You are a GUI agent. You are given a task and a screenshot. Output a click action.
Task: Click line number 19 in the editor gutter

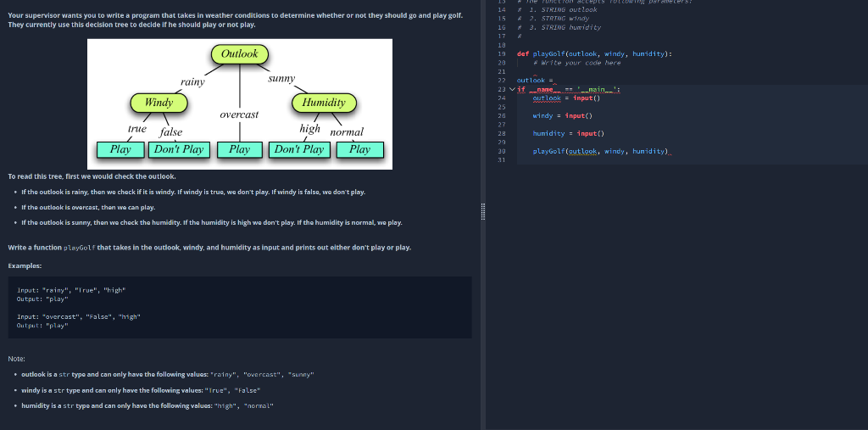(x=502, y=53)
